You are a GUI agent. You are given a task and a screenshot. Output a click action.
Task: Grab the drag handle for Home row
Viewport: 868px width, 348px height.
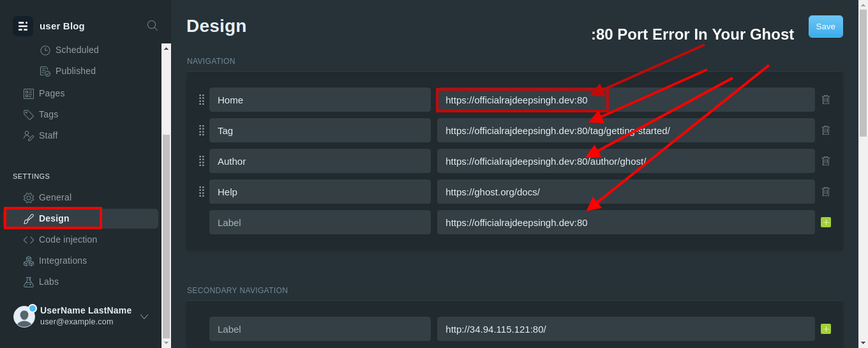click(x=202, y=100)
